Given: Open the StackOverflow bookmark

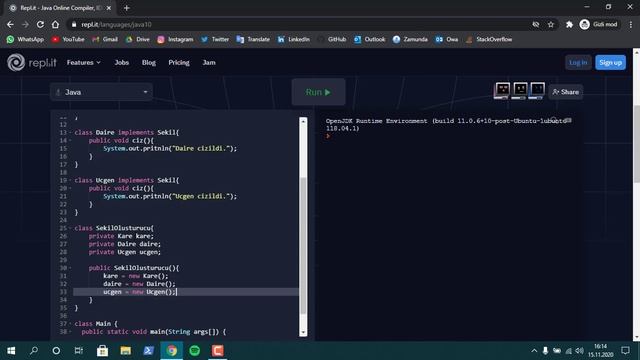Looking at the screenshot, I should 489,39.
